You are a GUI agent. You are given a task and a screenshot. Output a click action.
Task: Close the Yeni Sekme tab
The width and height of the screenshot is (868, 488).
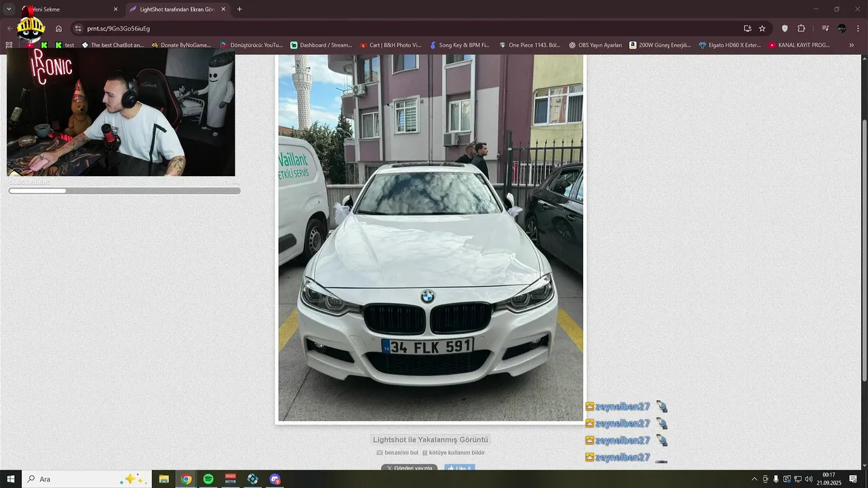[x=115, y=9]
